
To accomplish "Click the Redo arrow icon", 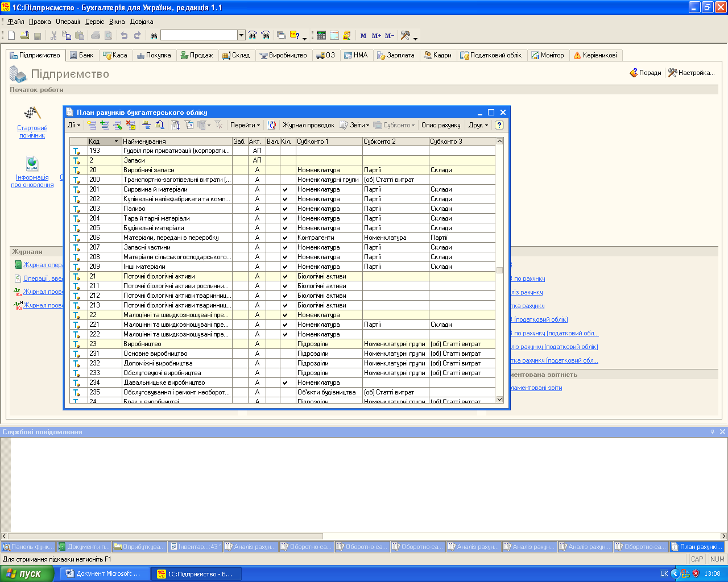I will click(137, 35).
